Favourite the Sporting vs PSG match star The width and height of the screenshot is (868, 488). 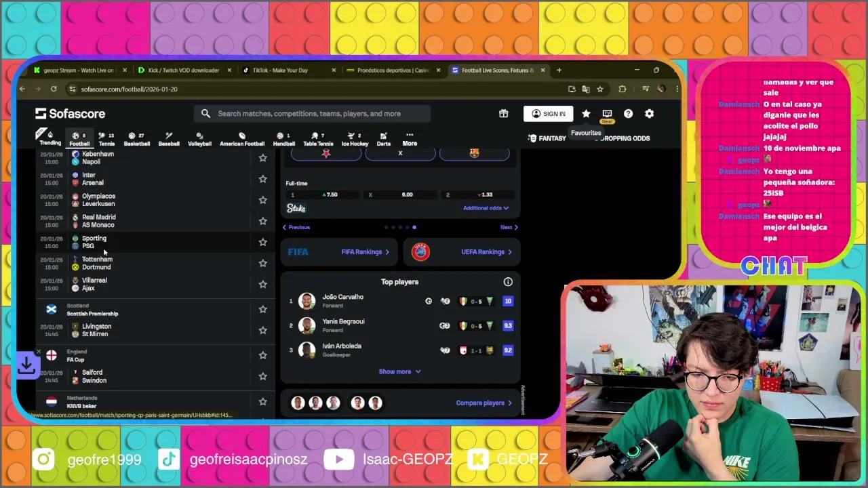pyautogui.click(x=262, y=242)
